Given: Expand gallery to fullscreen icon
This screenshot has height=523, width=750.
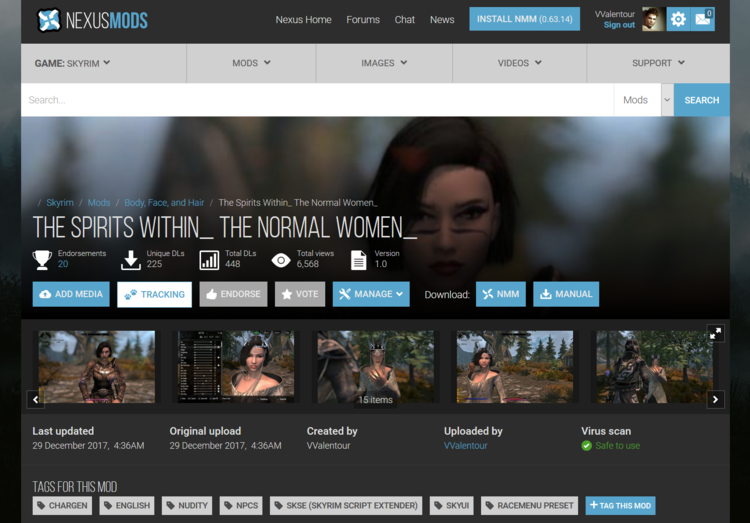Looking at the screenshot, I should [716, 333].
